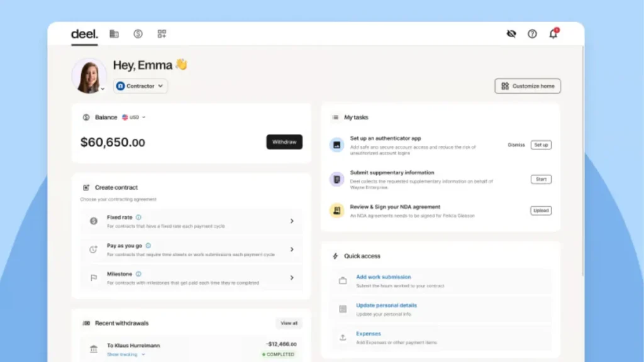This screenshot has height=362, width=644.
Task: Click the supplementary information task icon
Action: tap(337, 179)
